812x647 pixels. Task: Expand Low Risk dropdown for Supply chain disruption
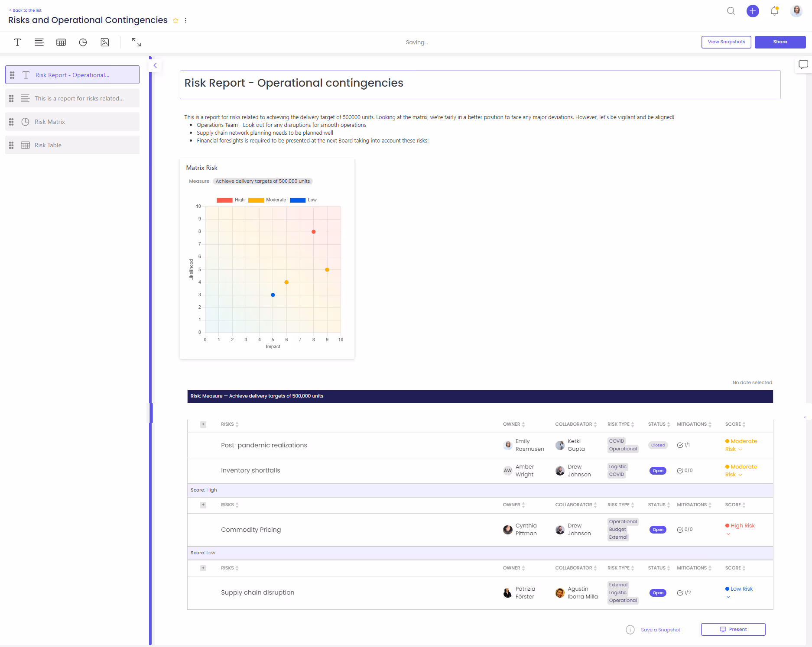tap(728, 597)
